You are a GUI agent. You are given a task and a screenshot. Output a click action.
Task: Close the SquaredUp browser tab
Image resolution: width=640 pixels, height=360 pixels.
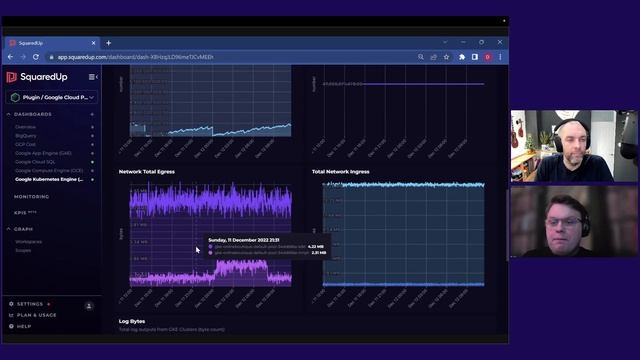click(x=93, y=43)
